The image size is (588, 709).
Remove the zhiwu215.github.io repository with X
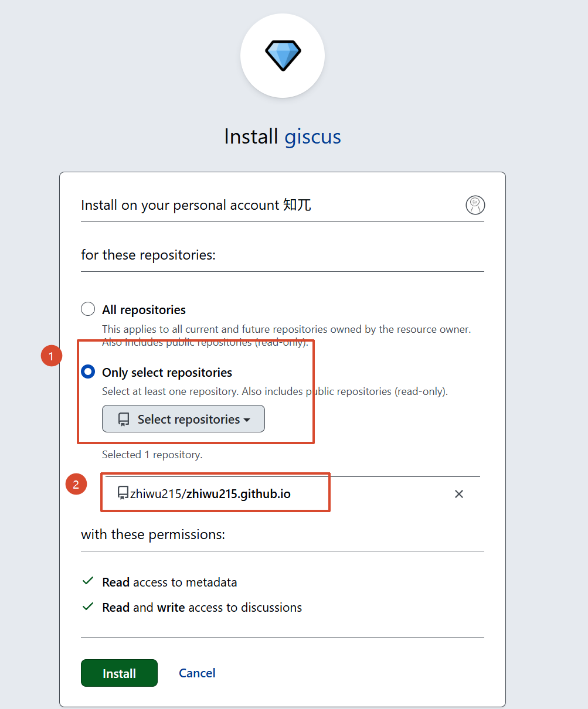[459, 494]
